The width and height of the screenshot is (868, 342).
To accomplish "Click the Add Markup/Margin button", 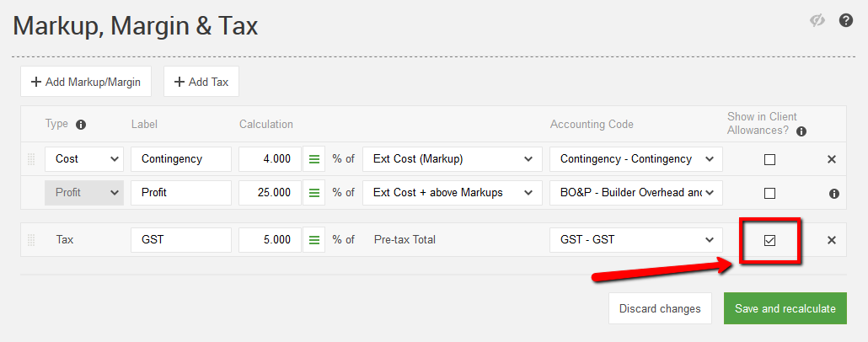I will click(x=86, y=82).
